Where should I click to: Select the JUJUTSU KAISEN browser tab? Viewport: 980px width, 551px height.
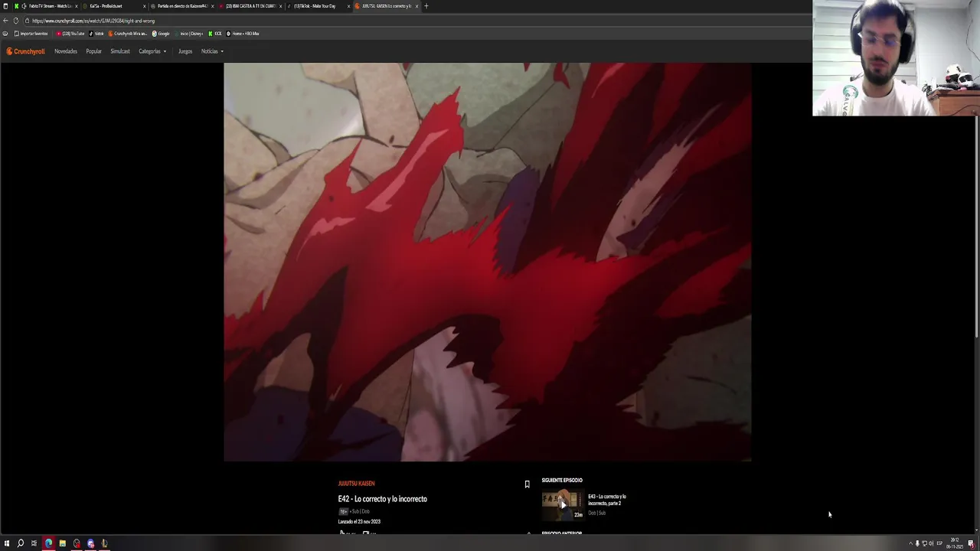[x=386, y=6]
